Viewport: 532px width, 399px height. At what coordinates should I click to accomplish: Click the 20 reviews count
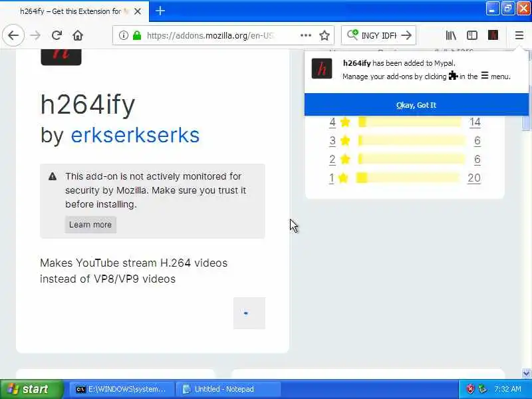tap(474, 178)
